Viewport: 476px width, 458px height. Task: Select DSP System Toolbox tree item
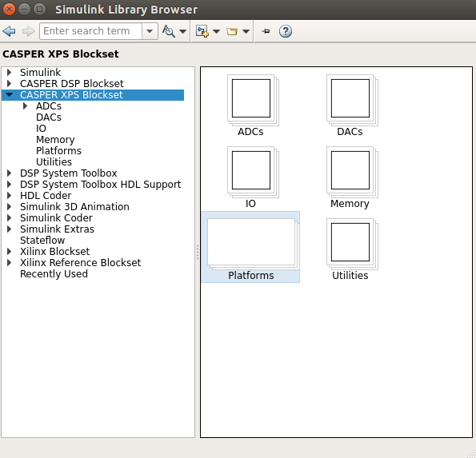point(69,173)
